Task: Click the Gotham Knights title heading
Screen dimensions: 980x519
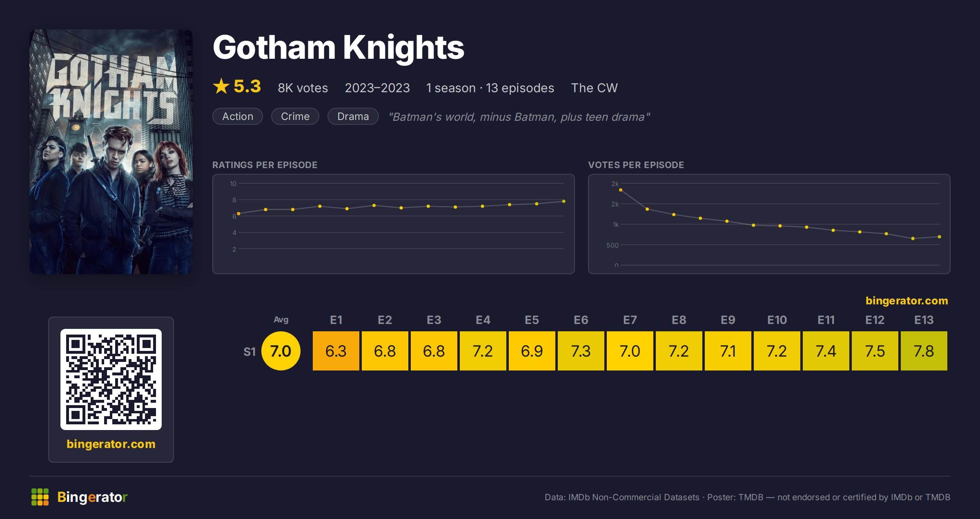Action: point(339,48)
